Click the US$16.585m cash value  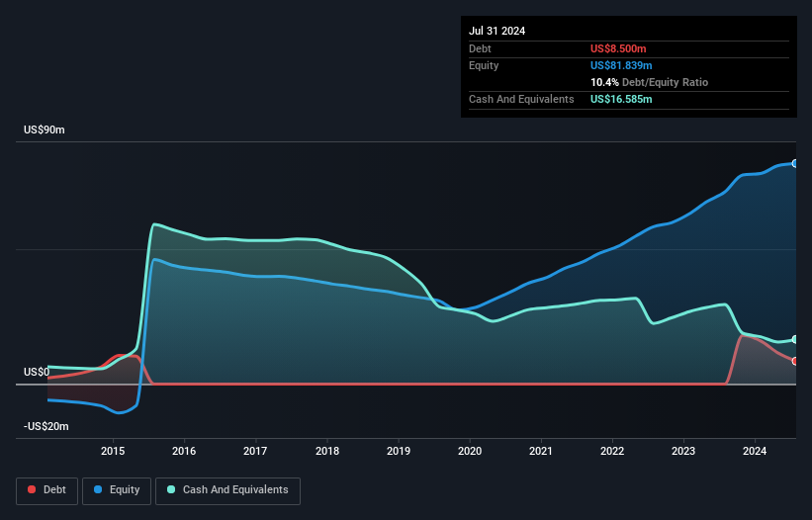point(621,99)
